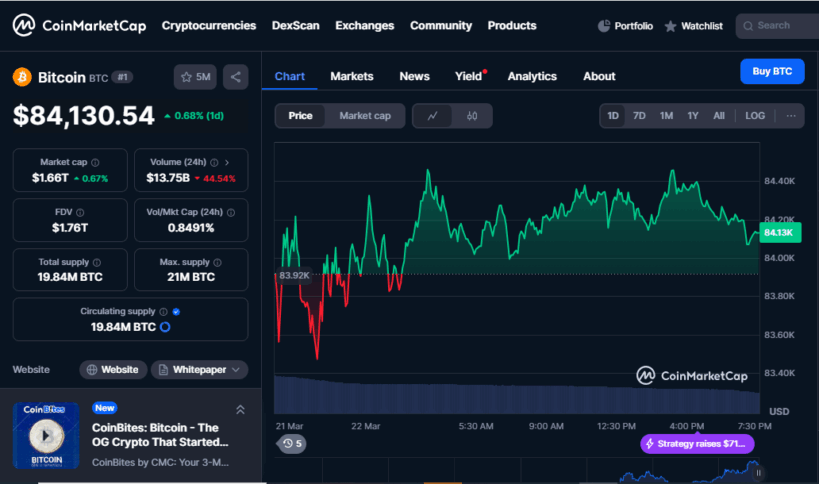Select 7D time range
The width and height of the screenshot is (819, 484).
pyautogui.click(x=639, y=116)
